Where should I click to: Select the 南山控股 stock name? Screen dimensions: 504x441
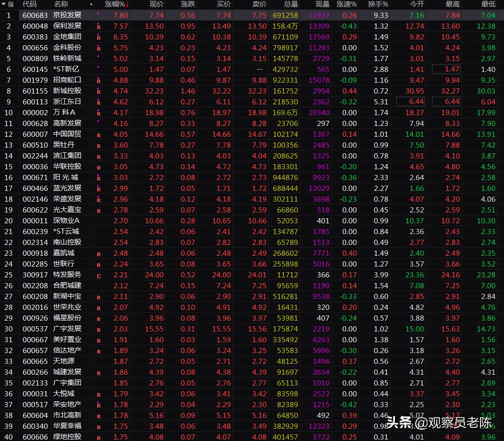67,242
